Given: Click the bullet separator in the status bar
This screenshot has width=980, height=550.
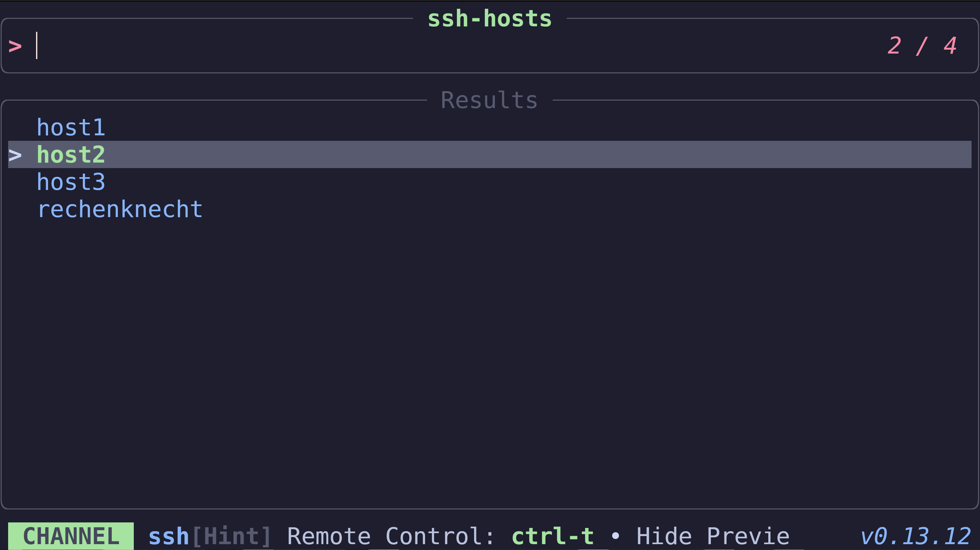Looking at the screenshot, I should coord(616,536).
